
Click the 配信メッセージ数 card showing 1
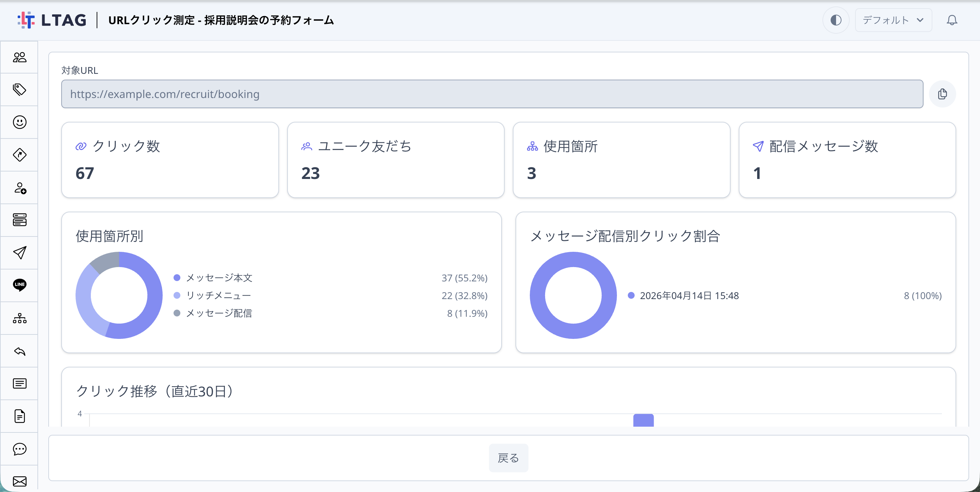pyautogui.click(x=847, y=160)
